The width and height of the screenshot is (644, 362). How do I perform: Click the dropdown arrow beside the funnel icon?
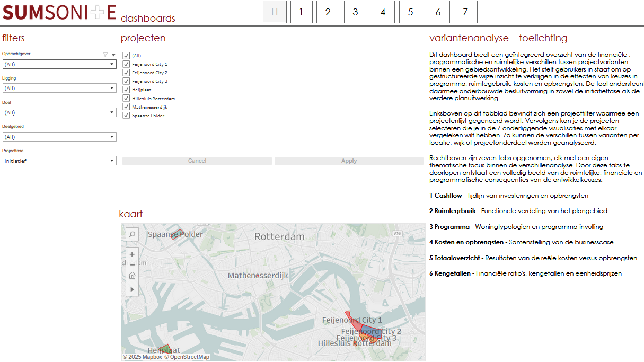(112, 54)
